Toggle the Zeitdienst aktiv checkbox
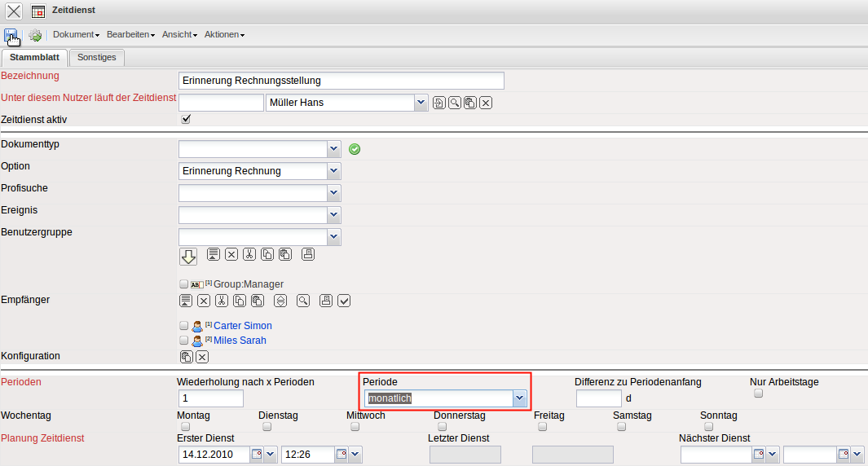This screenshot has height=466, width=868. [186, 119]
